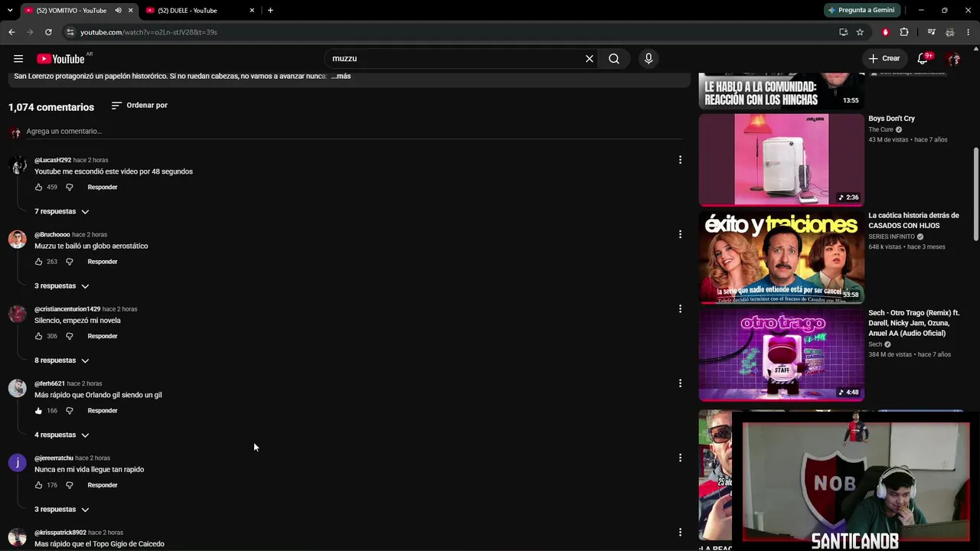Open options menu for @jereerratchu's comment
The width and height of the screenshot is (980, 551).
[x=680, y=458]
